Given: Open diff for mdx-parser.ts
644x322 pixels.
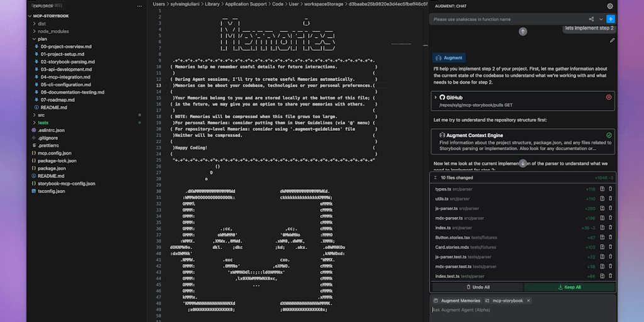Looking at the screenshot, I should (602, 218).
